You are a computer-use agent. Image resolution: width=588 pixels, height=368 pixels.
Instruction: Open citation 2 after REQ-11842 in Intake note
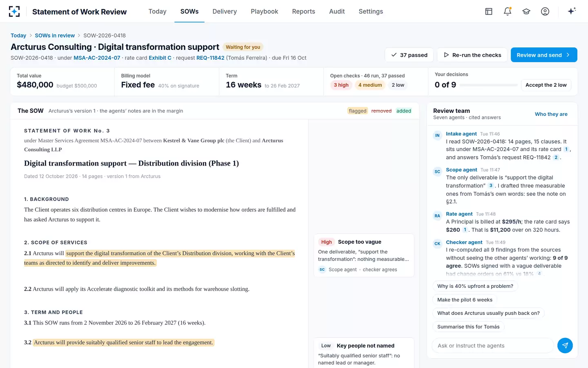click(556, 157)
